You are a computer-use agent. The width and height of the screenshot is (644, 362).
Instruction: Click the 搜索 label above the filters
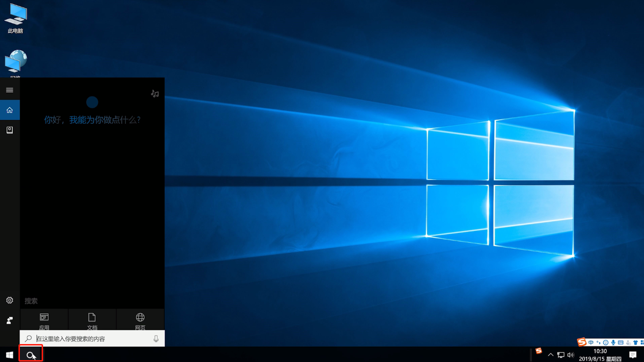[x=31, y=301]
